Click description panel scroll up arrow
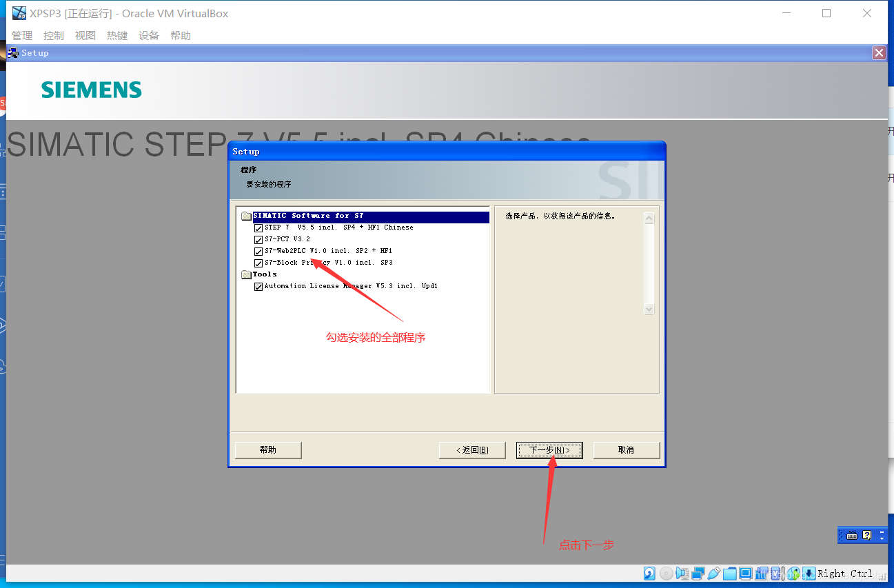This screenshot has width=894, height=588. click(649, 218)
